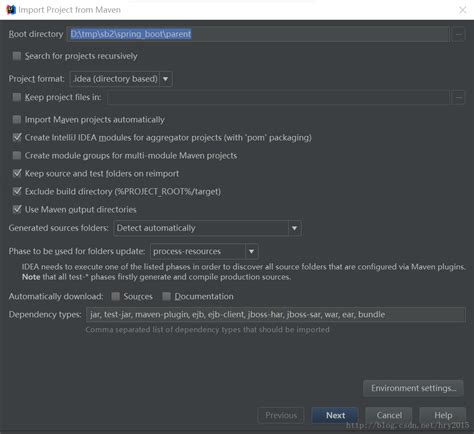Viewport: 474px width, 434px height.
Task: Uncheck Use Maven output directories
Action: click(x=17, y=209)
